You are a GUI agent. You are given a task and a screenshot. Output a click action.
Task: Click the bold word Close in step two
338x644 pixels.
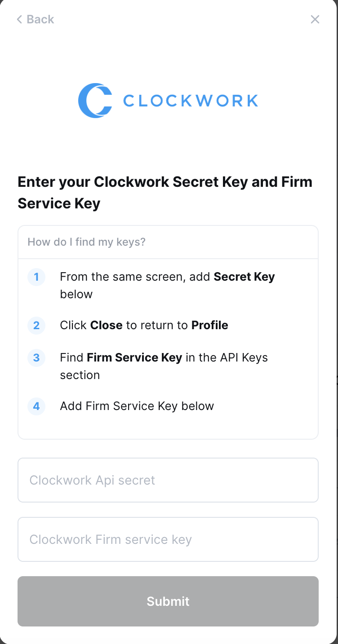[x=107, y=325]
